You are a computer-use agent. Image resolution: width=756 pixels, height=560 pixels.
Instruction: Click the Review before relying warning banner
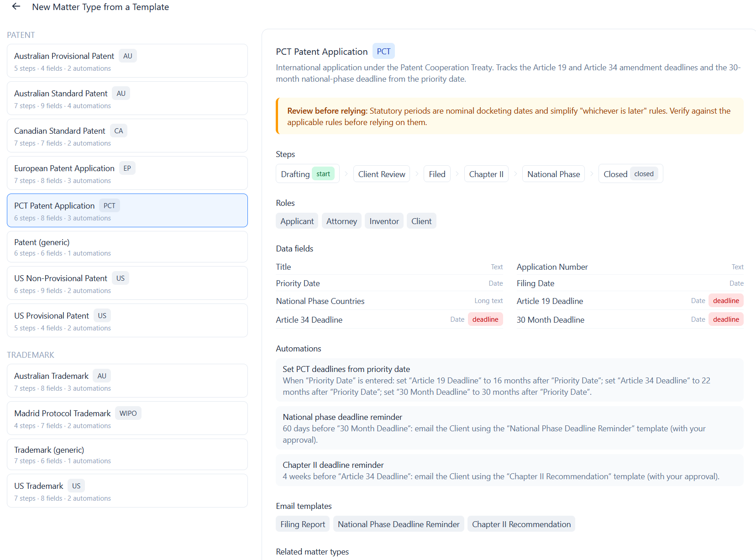(509, 116)
